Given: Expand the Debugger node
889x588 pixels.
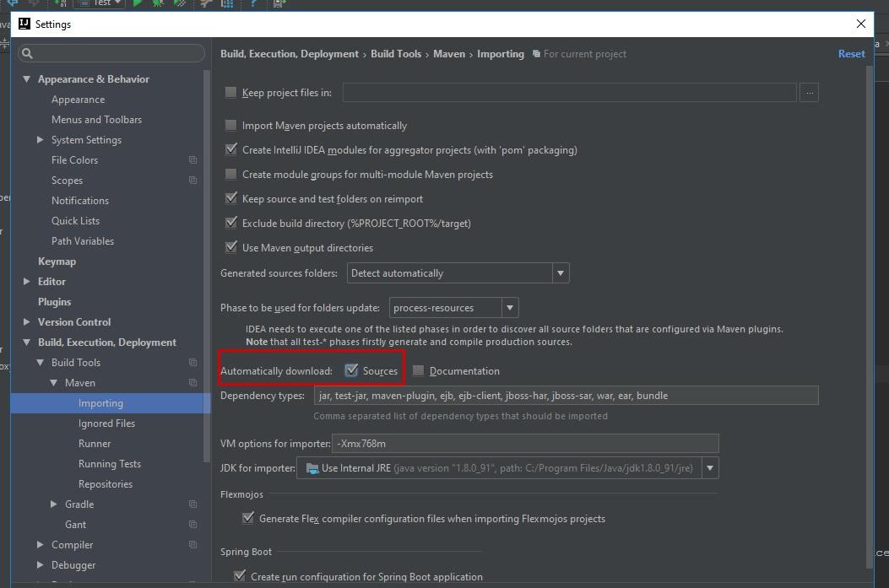Looking at the screenshot, I should (41, 564).
